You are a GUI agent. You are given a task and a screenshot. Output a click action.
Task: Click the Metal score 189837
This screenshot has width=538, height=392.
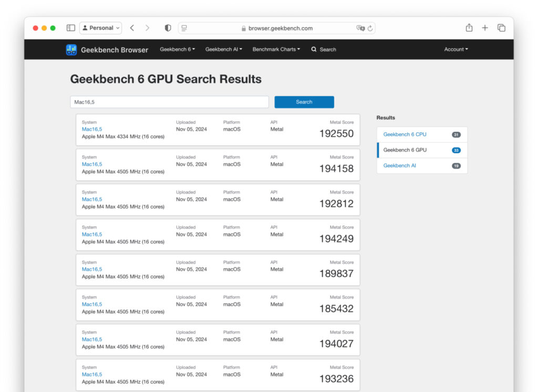pos(336,274)
